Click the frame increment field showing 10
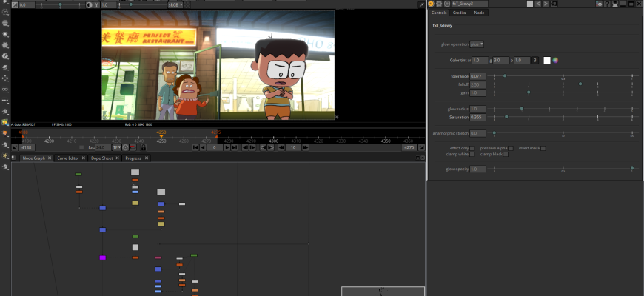Image resolution: width=644 pixels, height=296 pixels. coord(293,147)
